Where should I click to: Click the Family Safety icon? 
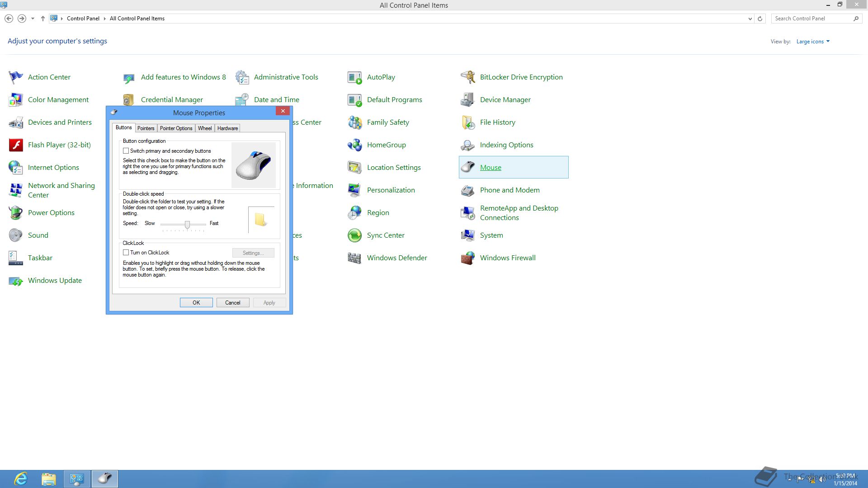tap(355, 122)
